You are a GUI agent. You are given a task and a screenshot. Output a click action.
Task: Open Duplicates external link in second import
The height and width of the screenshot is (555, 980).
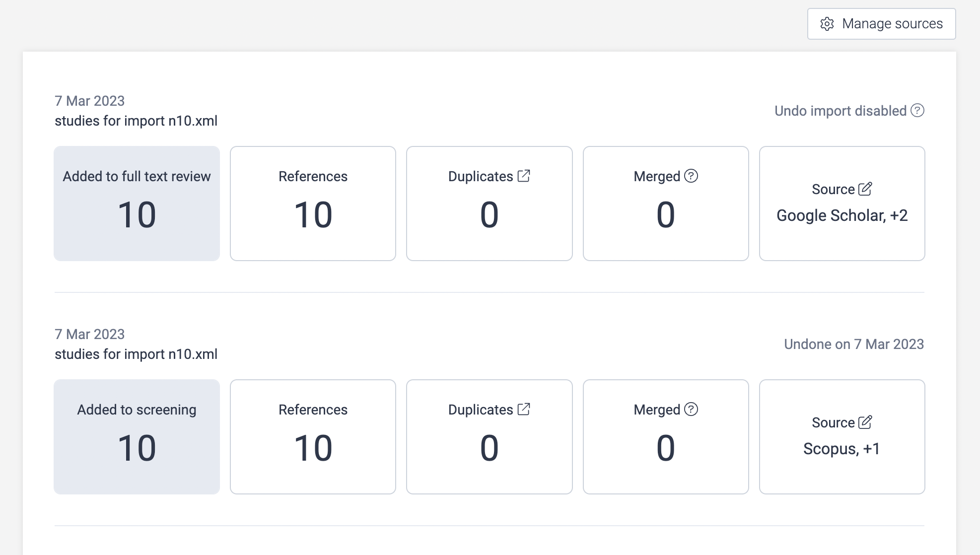pyautogui.click(x=524, y=409)
